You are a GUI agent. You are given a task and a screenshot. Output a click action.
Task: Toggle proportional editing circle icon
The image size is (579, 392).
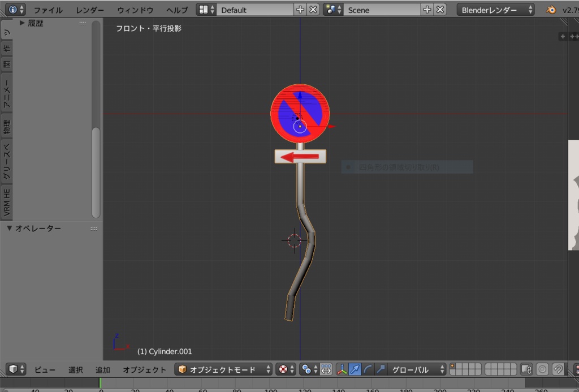542,369
